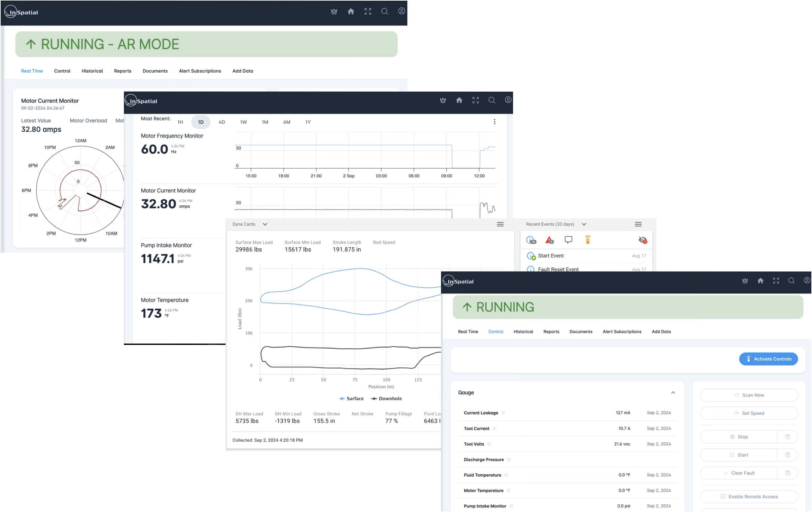Select the 1W time range option
This screenshot has width=812, height=512.
243,122
